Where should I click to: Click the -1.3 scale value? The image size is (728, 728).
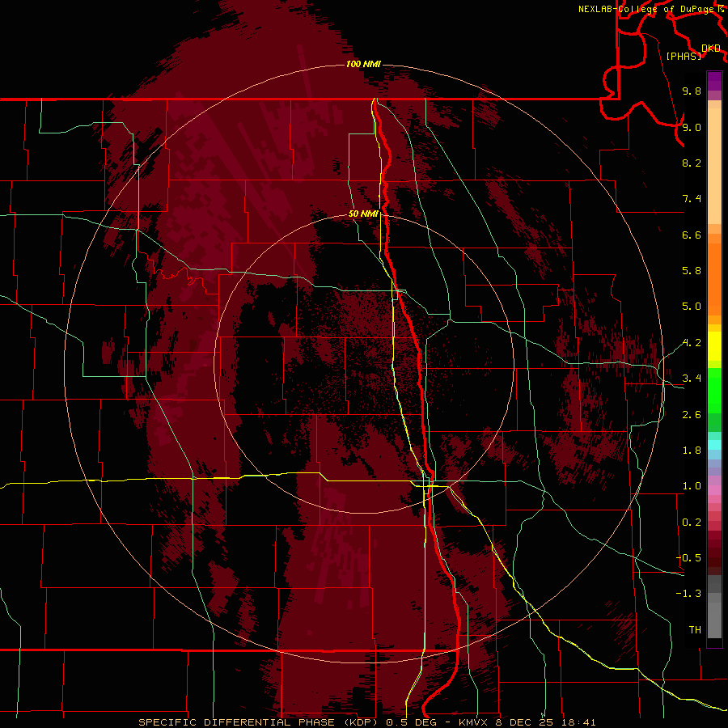tap(688, 594)
